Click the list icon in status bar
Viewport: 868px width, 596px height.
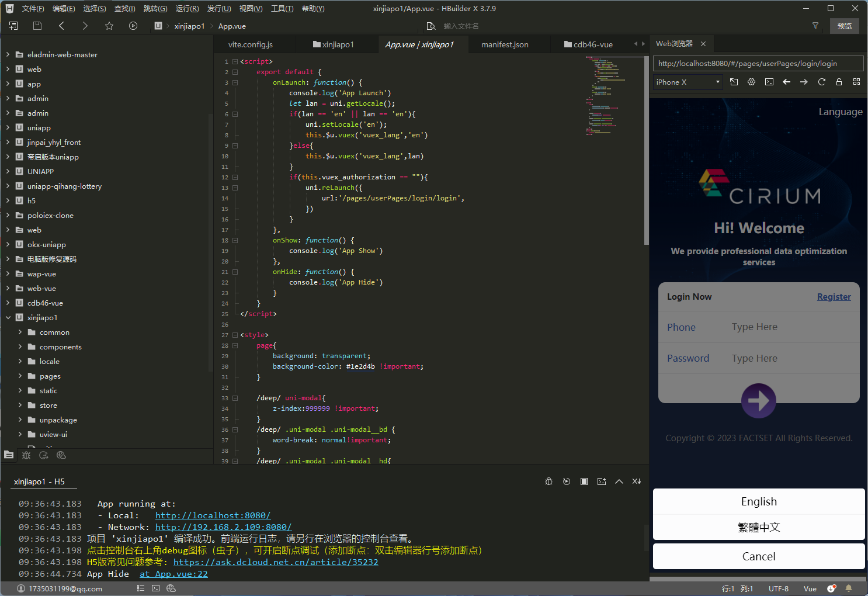coord(141,588)
